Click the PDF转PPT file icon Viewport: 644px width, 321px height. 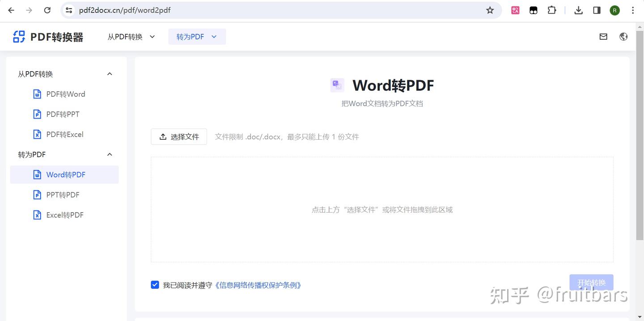pyautogui.click(x=38, y=114)
